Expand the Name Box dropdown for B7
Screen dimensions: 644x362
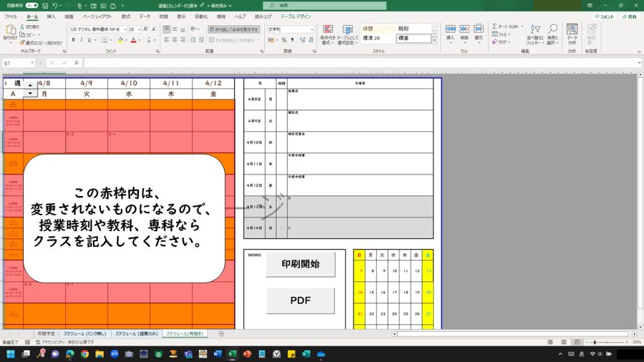pos(32,63)
